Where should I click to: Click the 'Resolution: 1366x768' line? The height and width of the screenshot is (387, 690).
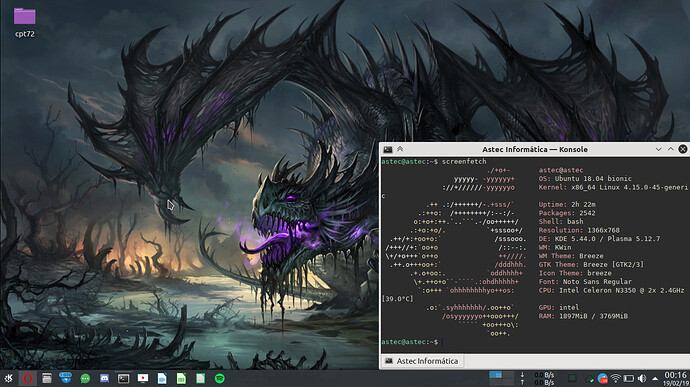[579, 230]
